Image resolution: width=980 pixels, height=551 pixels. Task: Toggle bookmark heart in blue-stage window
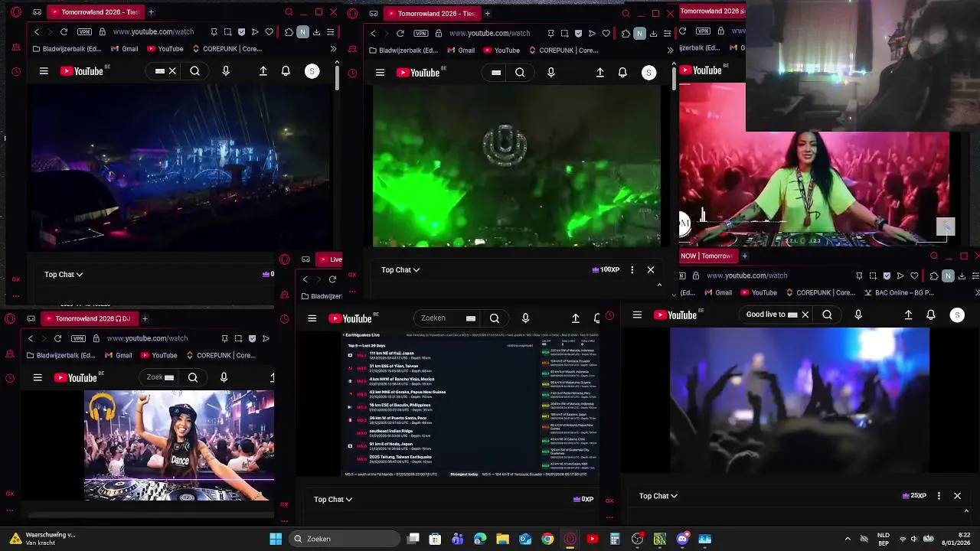[269, 32]
